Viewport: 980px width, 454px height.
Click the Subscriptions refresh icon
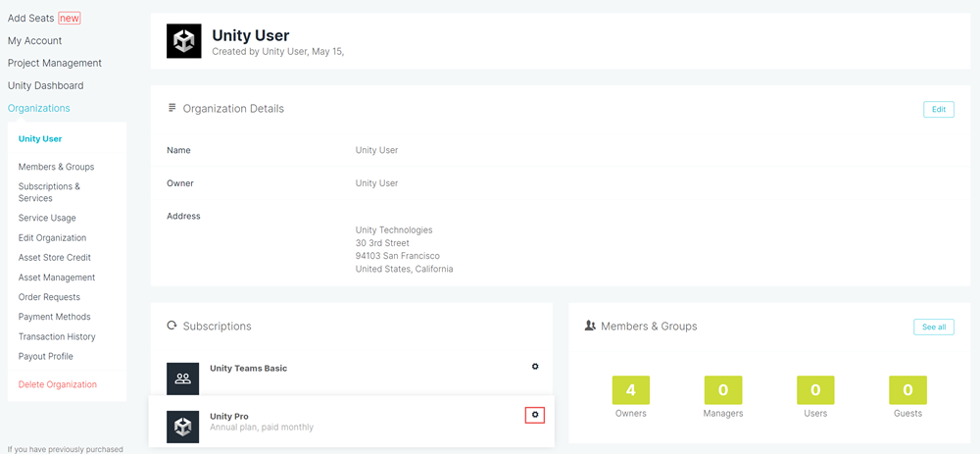[x=171, y=326]
